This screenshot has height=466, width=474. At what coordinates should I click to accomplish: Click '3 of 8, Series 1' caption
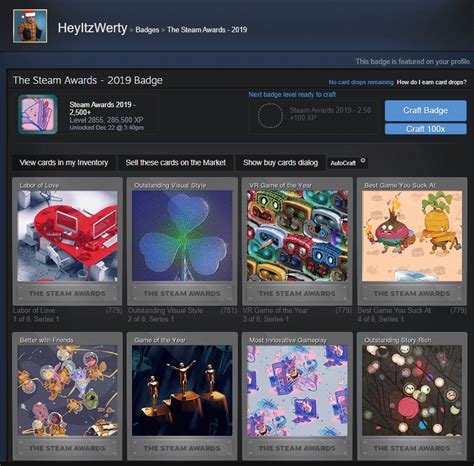coord(266,319)
